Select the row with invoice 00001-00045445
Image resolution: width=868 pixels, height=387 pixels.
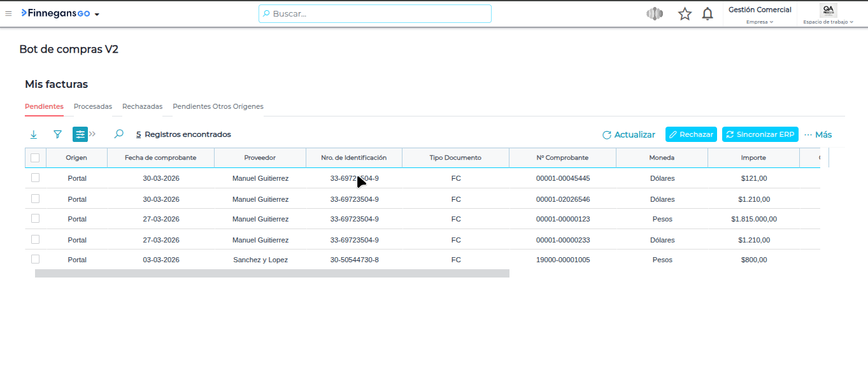tap(35, 178)
